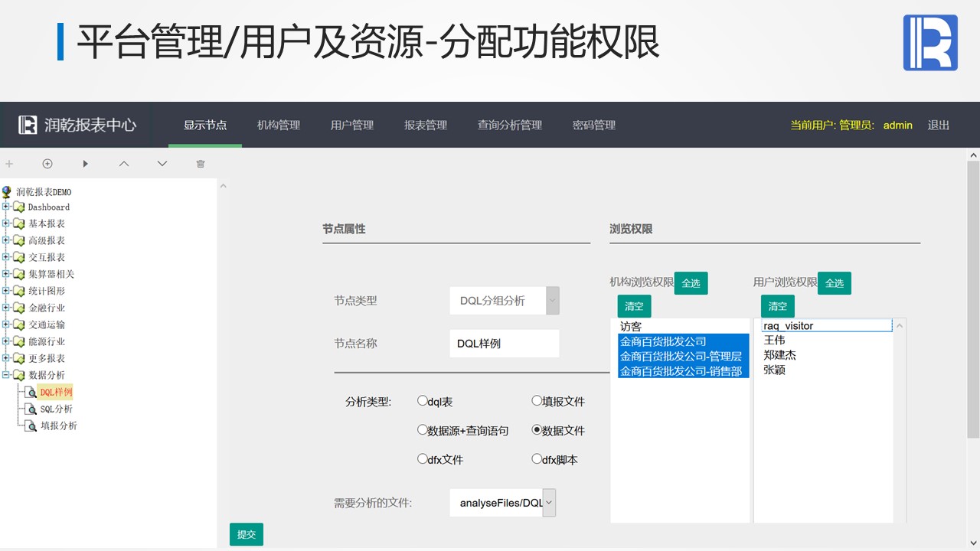Image resolution: width=980 pixels, height=551 pixels.
Task: Select the 填报文件 radio button
Action: click(537, 400)
